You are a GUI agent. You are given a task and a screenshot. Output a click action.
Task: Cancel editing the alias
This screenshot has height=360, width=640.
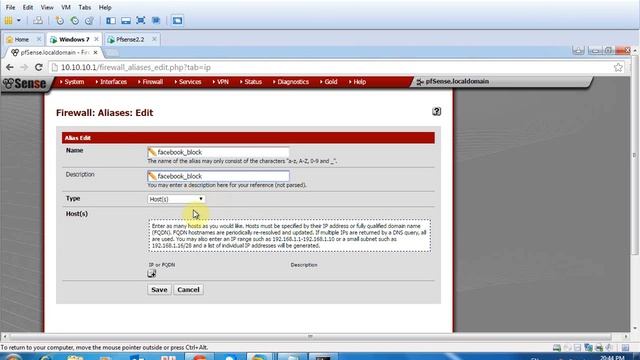[x=188, y=289]
